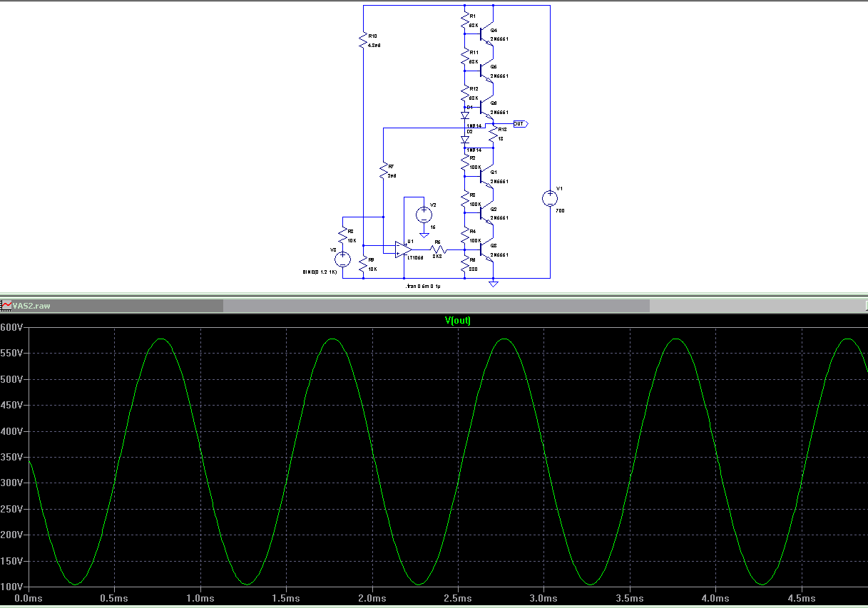This screenshot has width=868, height=608.
Task: Select resistor R13 near the OUT label
Action: point(494,134)
